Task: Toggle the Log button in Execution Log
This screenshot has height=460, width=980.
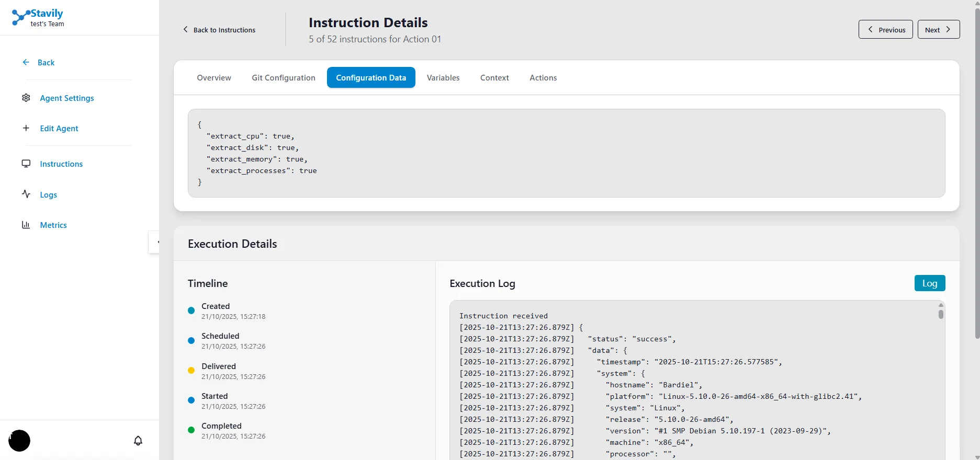Action: click(x=929, y=283)
